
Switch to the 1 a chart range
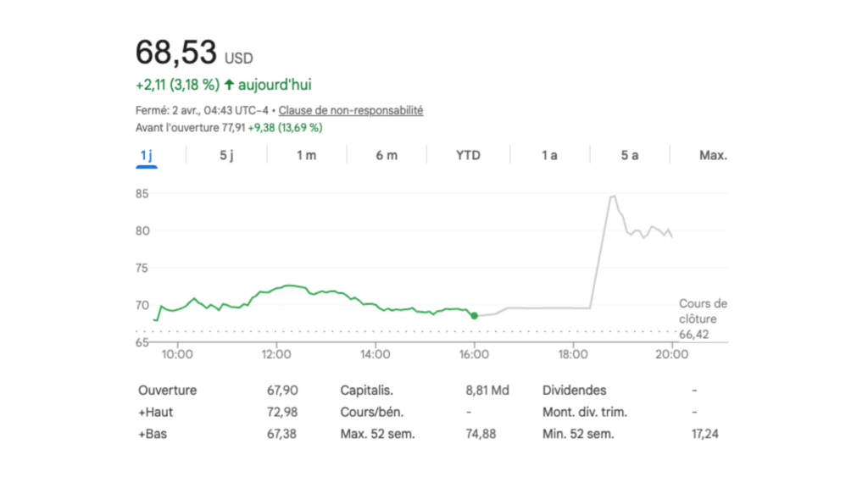(x=549, y=155)
